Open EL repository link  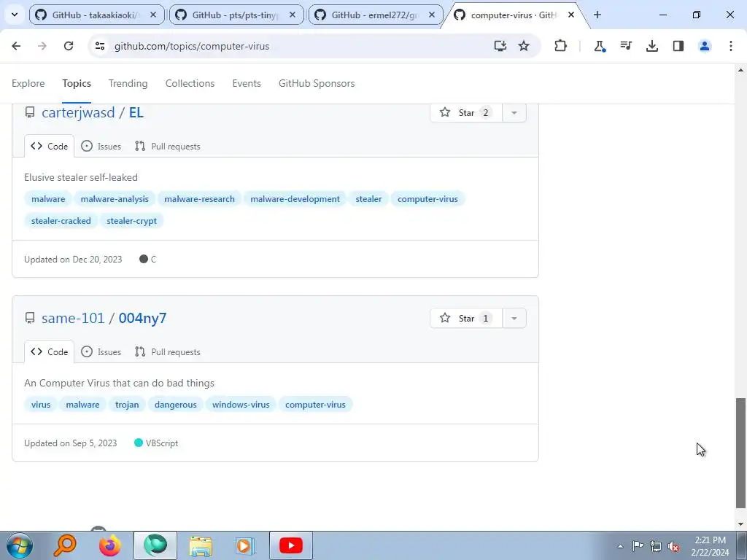click(x=136, y=113)
